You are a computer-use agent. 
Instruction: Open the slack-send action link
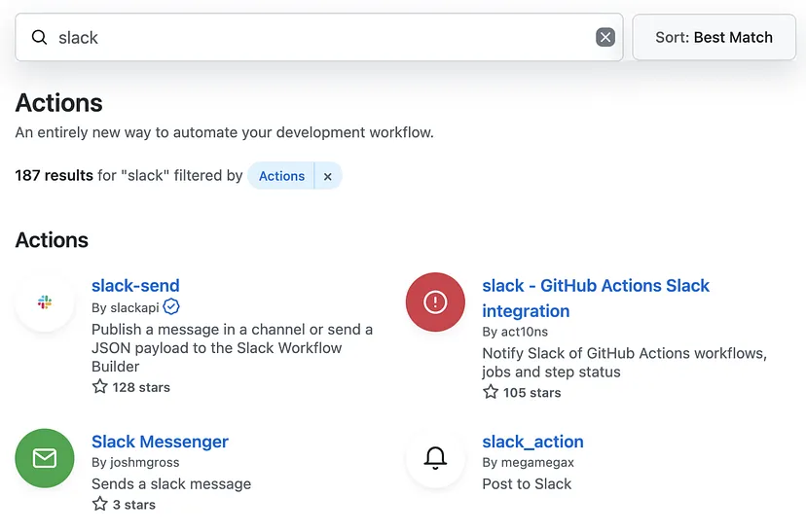coord(135,286)
